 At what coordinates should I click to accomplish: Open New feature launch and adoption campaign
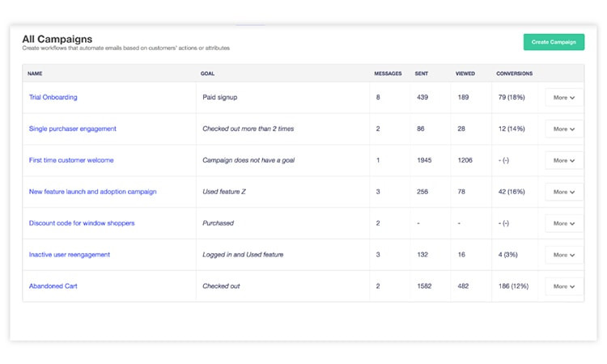[x=92, y=192]
